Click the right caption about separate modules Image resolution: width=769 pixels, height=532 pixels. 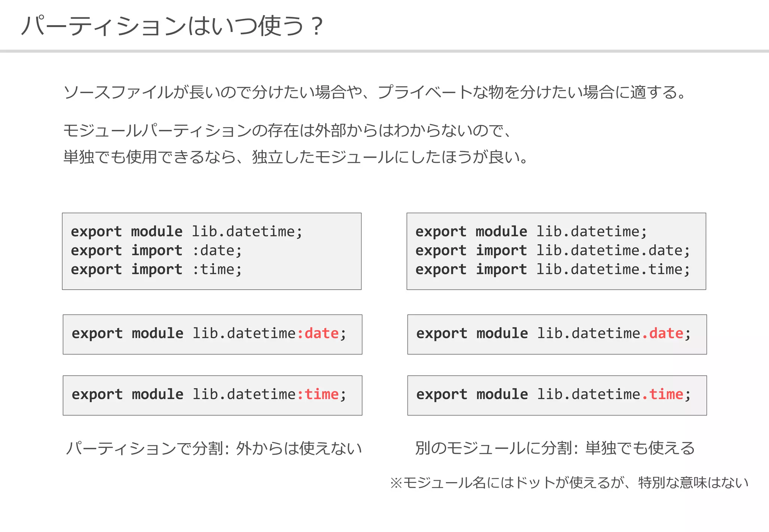tap(555, 448)
